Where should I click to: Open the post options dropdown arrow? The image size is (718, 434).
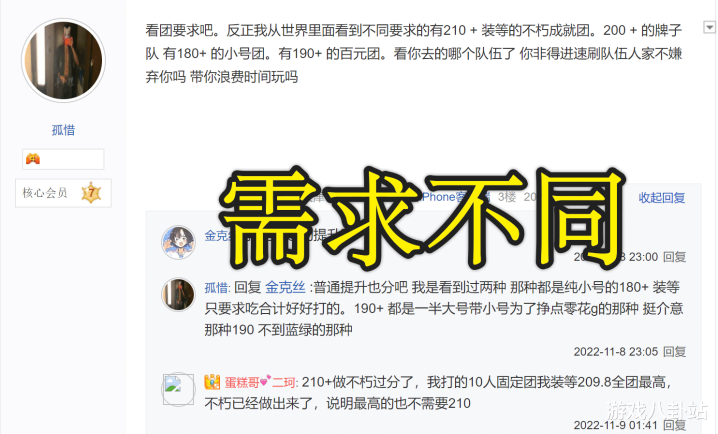709,27
